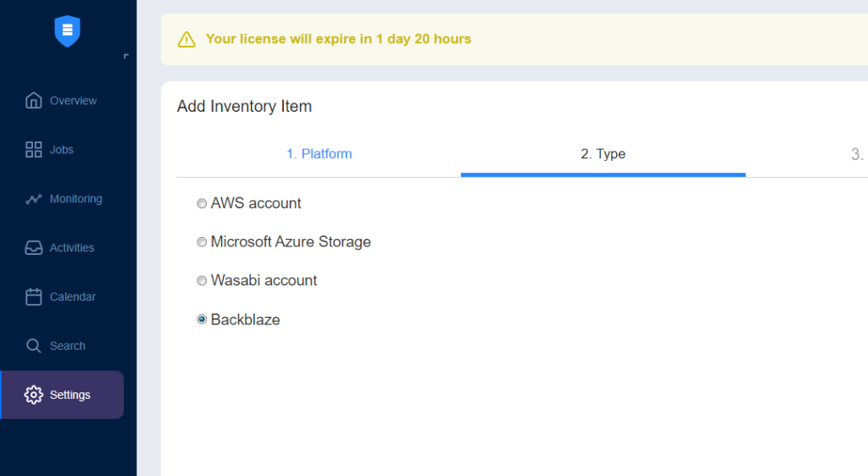
Task: Open the Monitoring menu label
Action: click(x=75, y=199)
